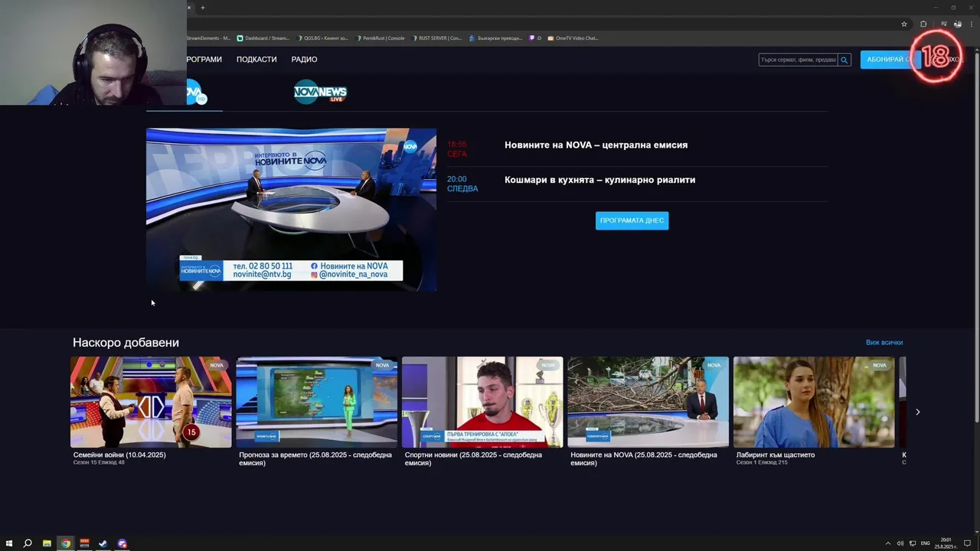Open the Прогноза за времето thumbnail
Viewport: 980px width, 551px height.
click(316, 402)
